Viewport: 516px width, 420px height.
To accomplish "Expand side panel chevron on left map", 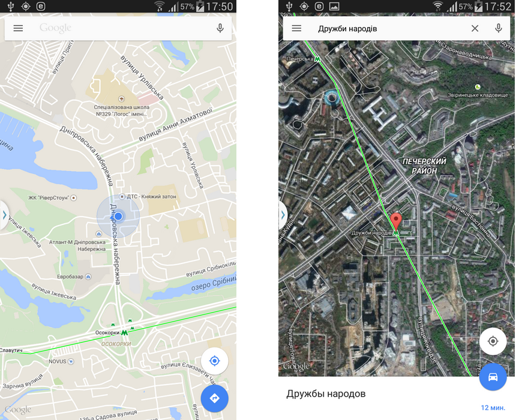I will point(4,215).
